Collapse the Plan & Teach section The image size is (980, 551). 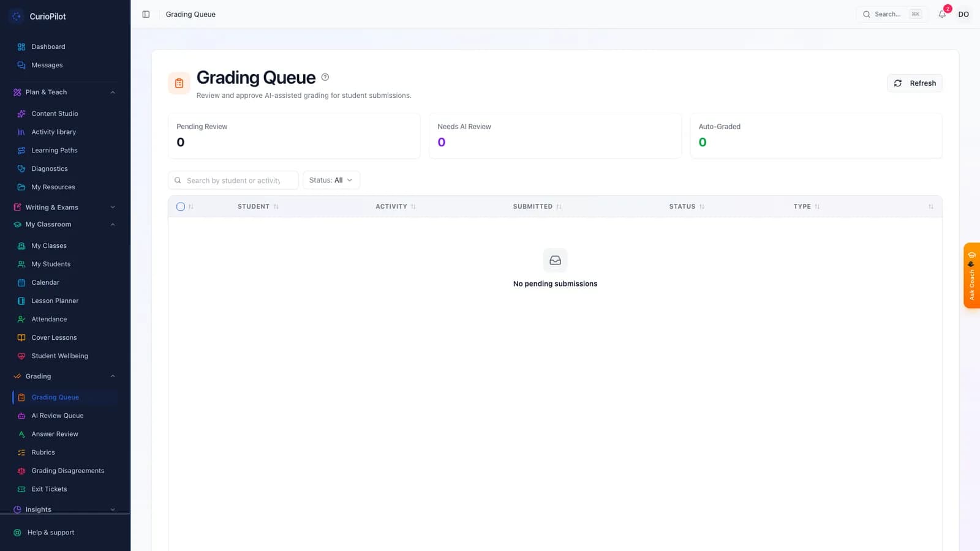coord(65,92)
